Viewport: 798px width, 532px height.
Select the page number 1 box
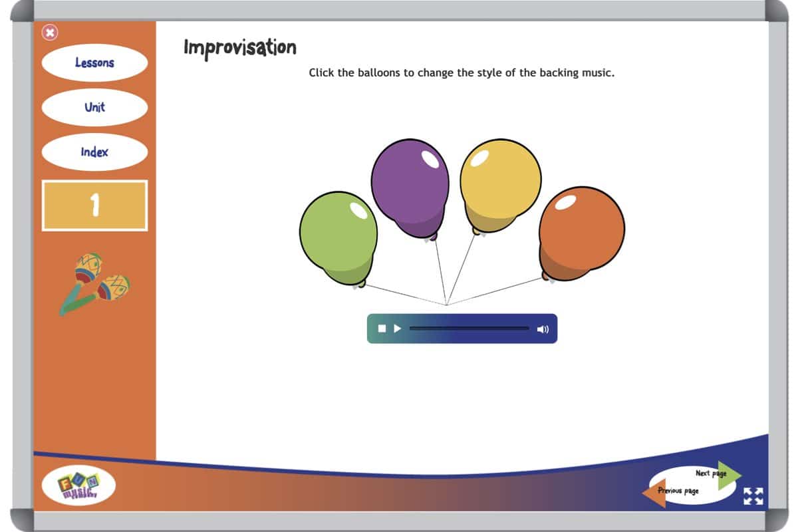(94, 205)
